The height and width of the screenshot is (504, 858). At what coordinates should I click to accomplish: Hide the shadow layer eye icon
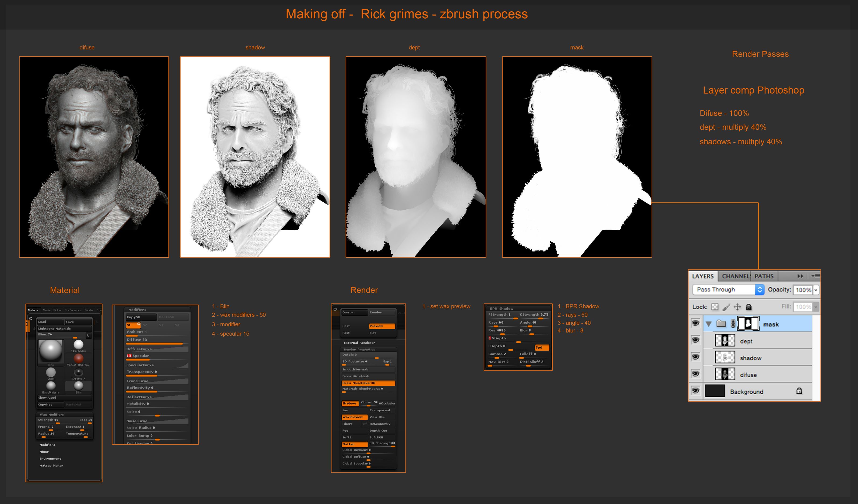(x=695, y=357)
